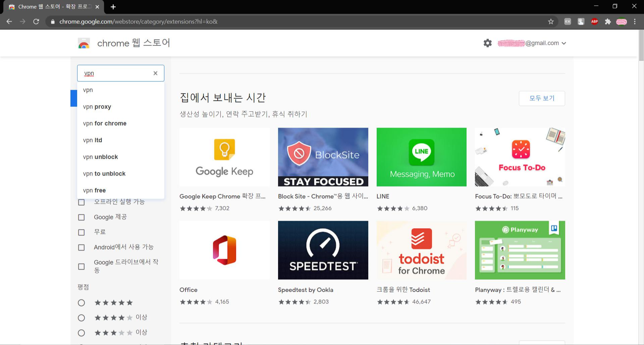Go back to the previous page
The height and width of the screenshot is (345, 644).
click(x=9, y=21)
